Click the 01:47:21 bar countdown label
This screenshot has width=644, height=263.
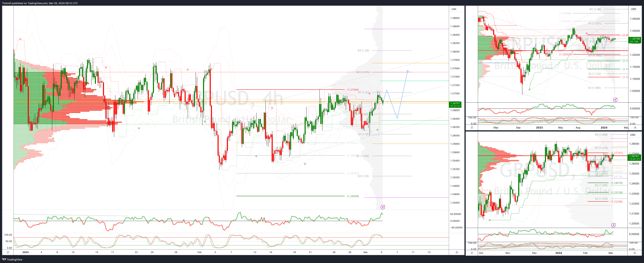click(x=455, y=106)
